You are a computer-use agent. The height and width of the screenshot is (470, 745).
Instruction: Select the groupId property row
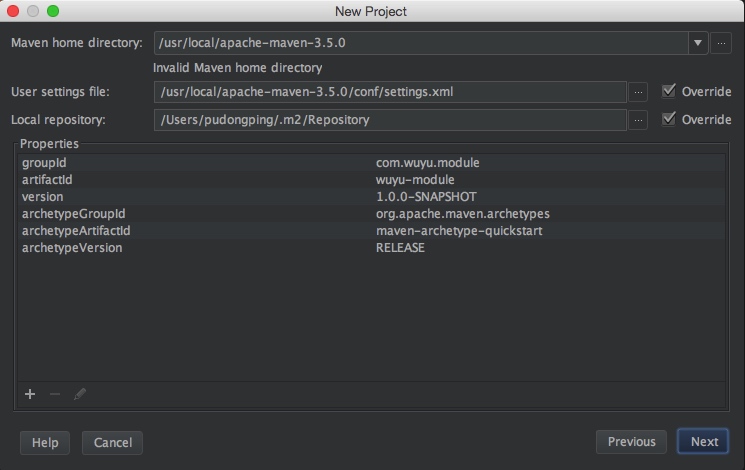(372, 163)
